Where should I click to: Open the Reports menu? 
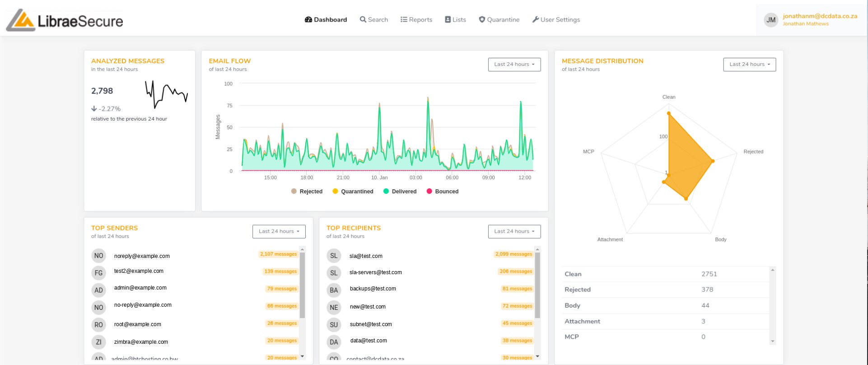pos(416,19)
